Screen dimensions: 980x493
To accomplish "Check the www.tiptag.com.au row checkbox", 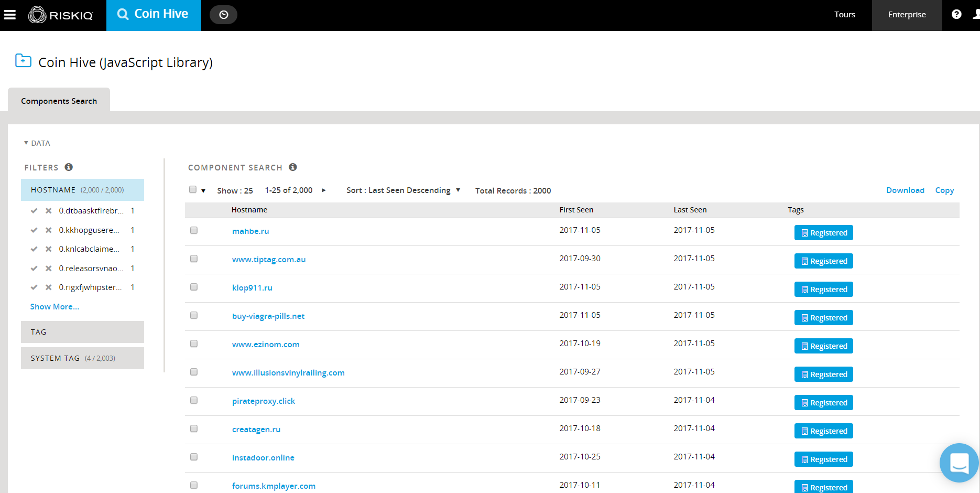I will pos(194,259).
